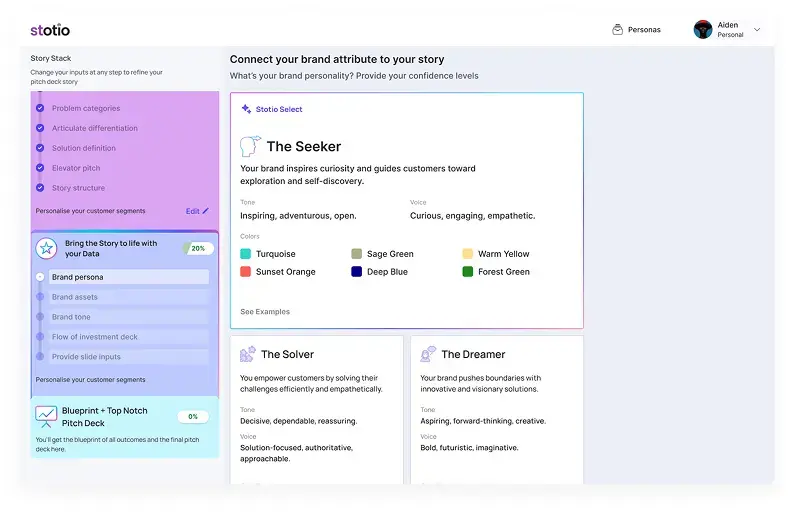This screenshot has height=512, width=796.
Task: Open Personas icon in header
Action: tap(617, 29)
